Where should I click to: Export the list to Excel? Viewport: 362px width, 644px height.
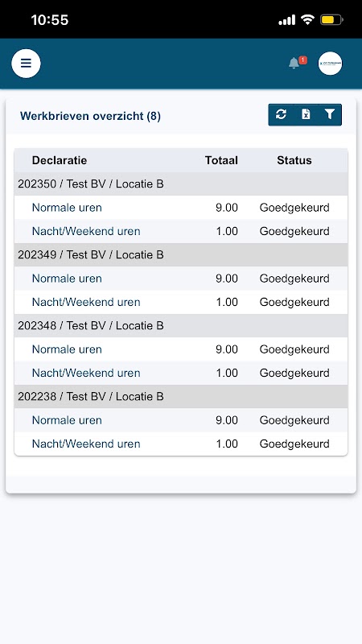[x=306, y=114]
